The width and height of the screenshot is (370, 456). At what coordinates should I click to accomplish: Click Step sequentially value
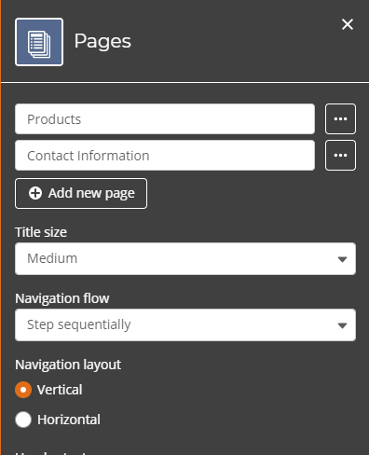[79, 325]
